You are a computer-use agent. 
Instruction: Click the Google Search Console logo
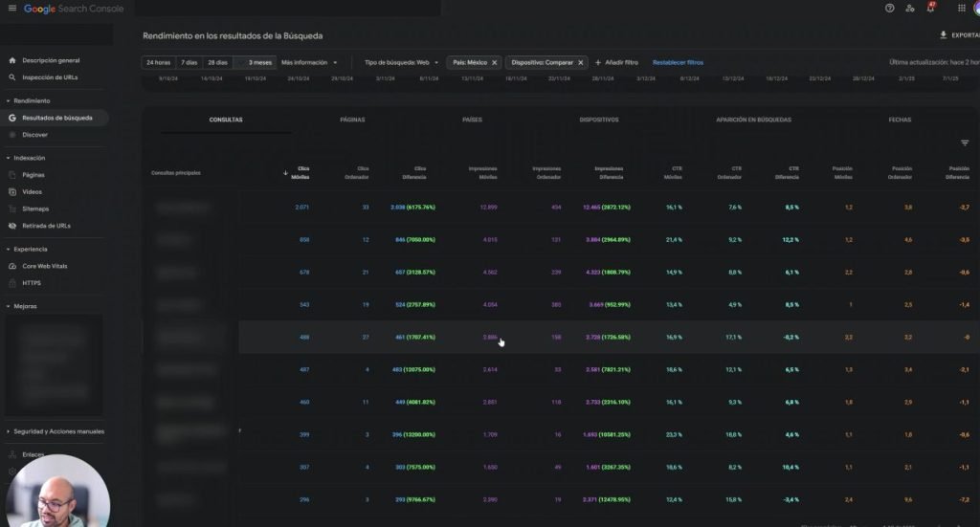pos(73,9)
